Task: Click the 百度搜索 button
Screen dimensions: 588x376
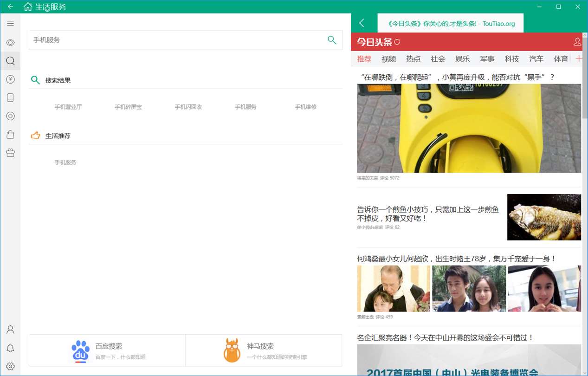Action: 107,351
